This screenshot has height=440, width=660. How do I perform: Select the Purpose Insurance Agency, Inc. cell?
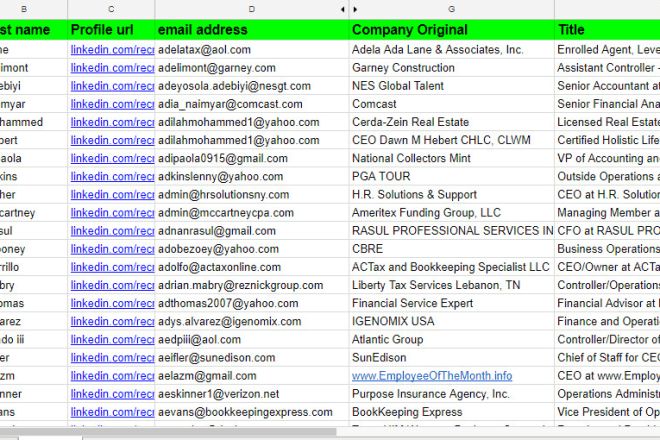(x=452, y=394)
